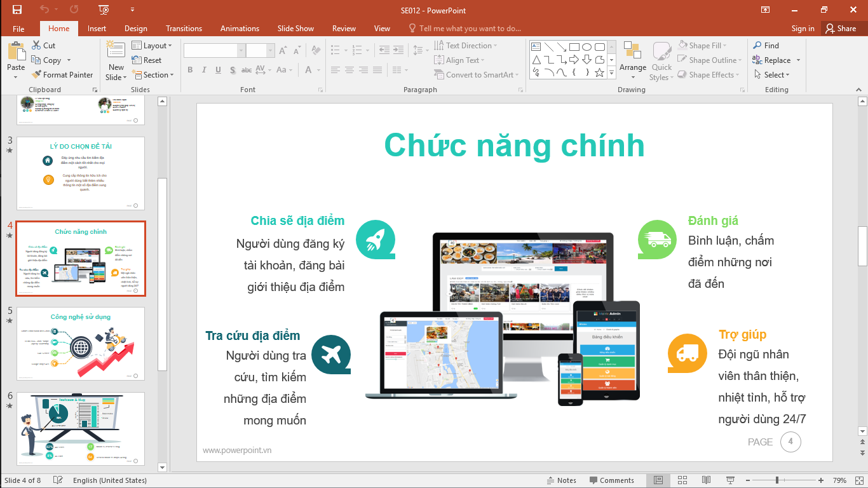The image size is (868, 488).
Task: Open the Animations ribbon tab
Action: click(x=239, y=28)
